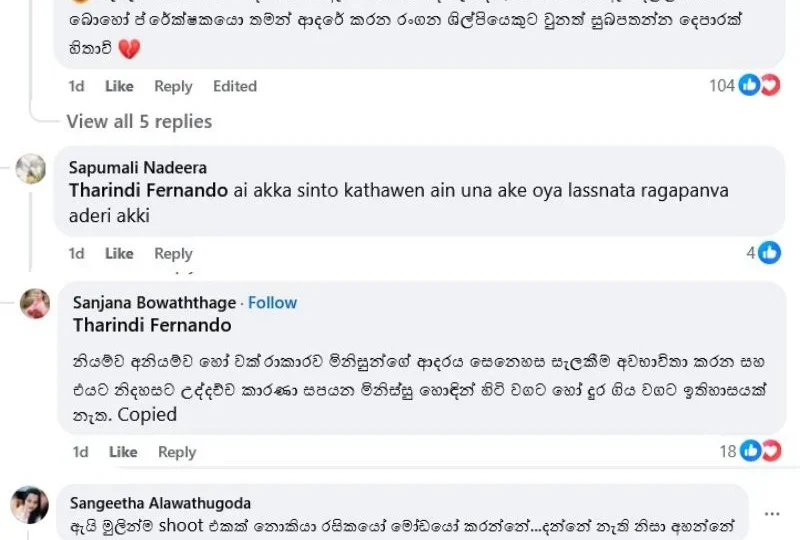View edit history via Edited link
The height and width of the screenshot is (540, 800).
235,86
